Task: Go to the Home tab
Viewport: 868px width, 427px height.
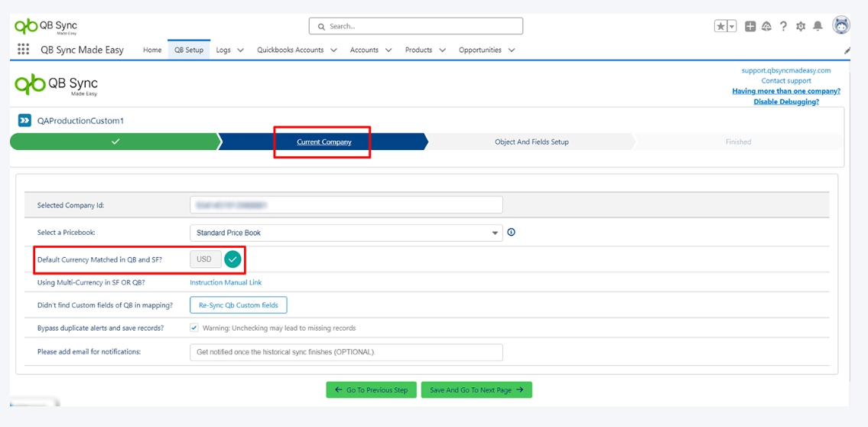Action: point(152,50)
